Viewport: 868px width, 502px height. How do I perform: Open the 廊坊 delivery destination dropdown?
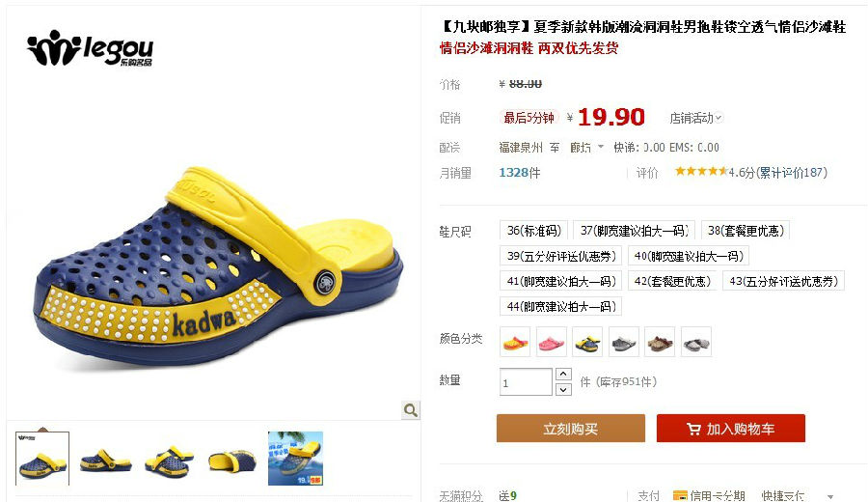(586, 148)
